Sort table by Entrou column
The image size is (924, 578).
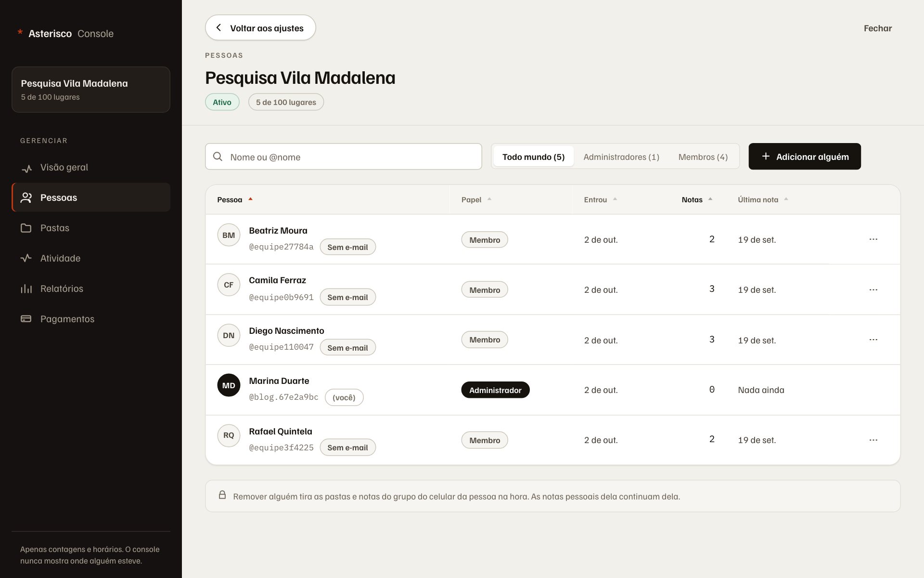click(x=601, y=199)
